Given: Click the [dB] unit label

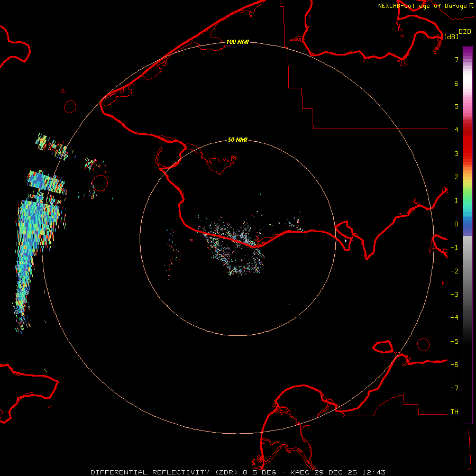Looking at the screenshot, I should click(451, 36).
